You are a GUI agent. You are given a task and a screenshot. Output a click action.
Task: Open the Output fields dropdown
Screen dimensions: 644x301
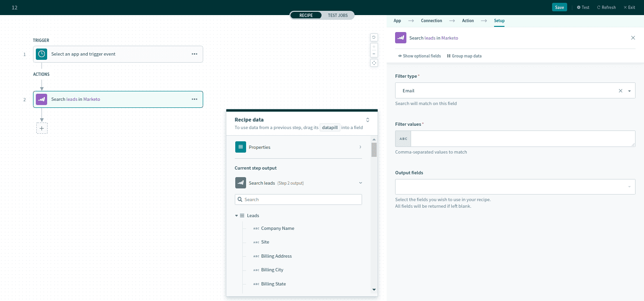(x=515, y=187)
